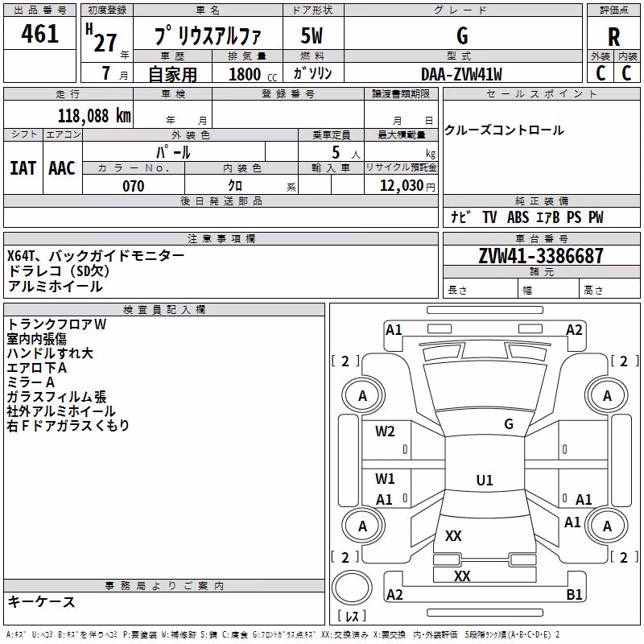The image size is (644, 644).
Task: Select the note ドラレコ（SD欠）
Action: [x=59, y=271]
